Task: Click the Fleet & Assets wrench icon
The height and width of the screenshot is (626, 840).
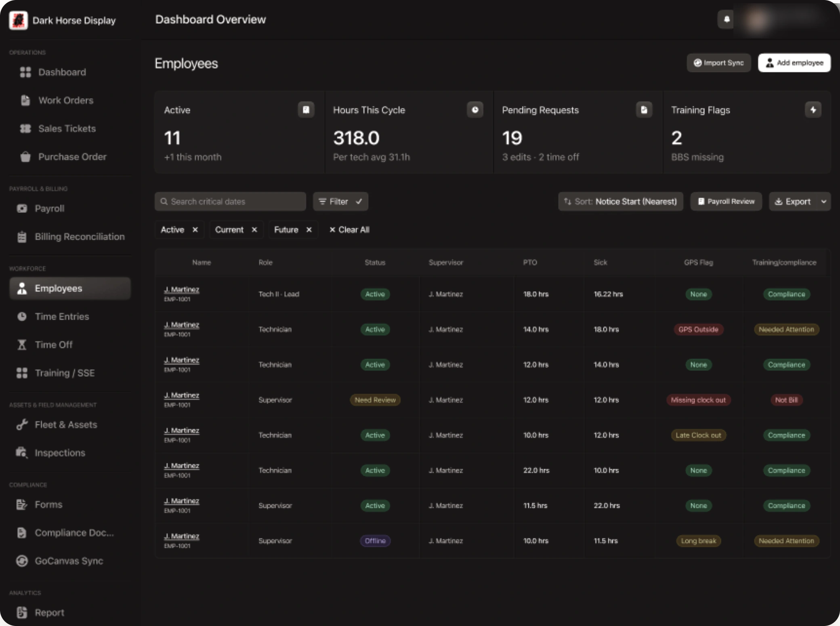Action: (x=22, y=425)
